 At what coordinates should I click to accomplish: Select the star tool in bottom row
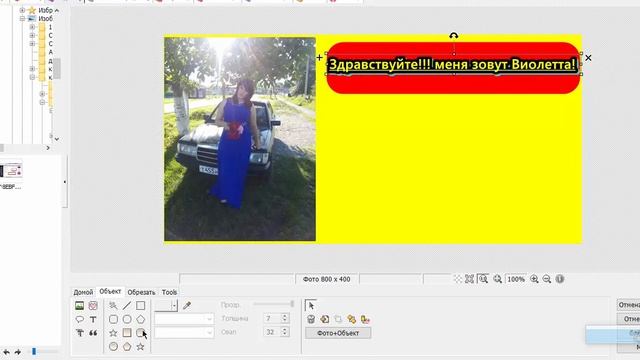(x=140, y=347)
